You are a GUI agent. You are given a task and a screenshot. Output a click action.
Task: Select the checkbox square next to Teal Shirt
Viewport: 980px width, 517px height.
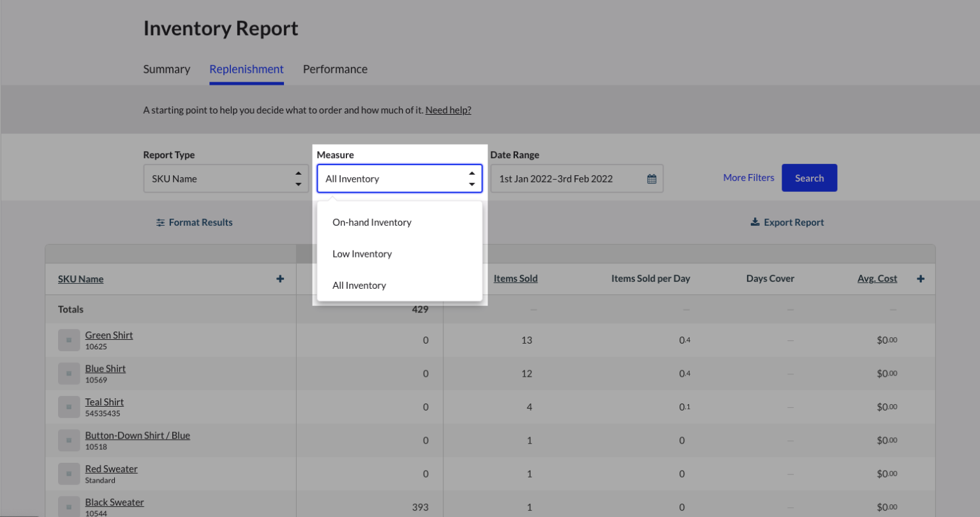[x=69, y=407]
